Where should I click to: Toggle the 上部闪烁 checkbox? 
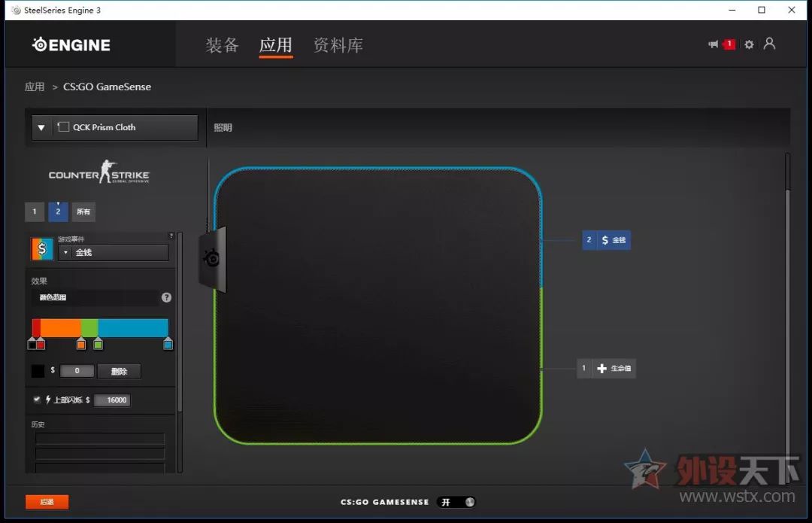[x=37, y=399]
